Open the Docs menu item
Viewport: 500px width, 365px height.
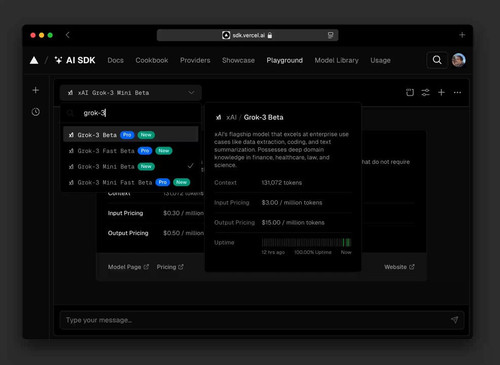pos(115,60)
